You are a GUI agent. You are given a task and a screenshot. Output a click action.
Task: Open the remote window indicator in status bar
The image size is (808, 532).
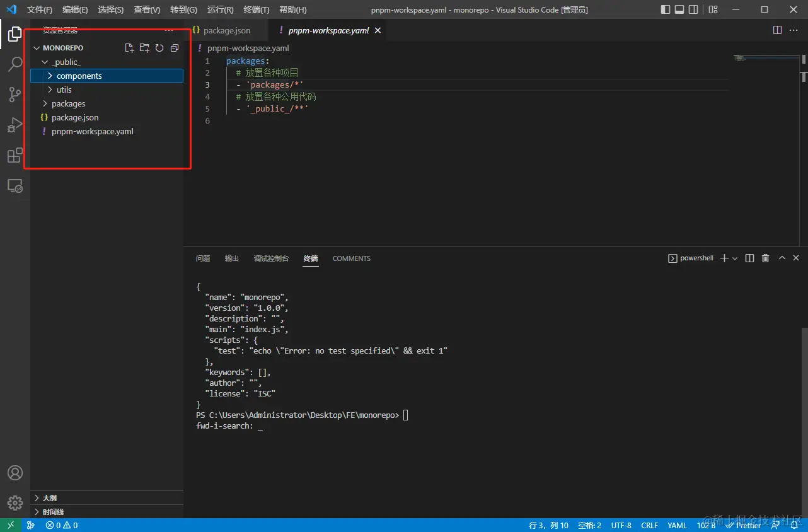11,525
